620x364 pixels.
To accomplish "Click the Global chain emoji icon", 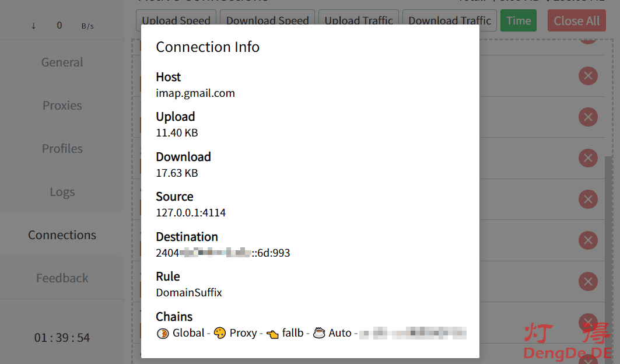I will [x=163, y=333].
